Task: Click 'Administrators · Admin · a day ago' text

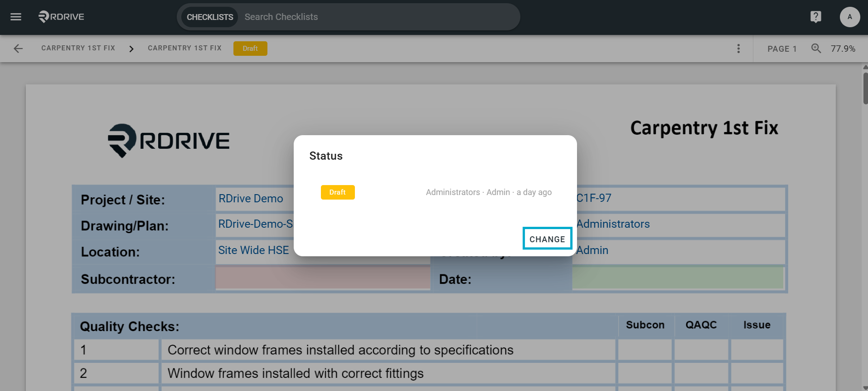Action: pyautogui.click(x=489, y=192)
